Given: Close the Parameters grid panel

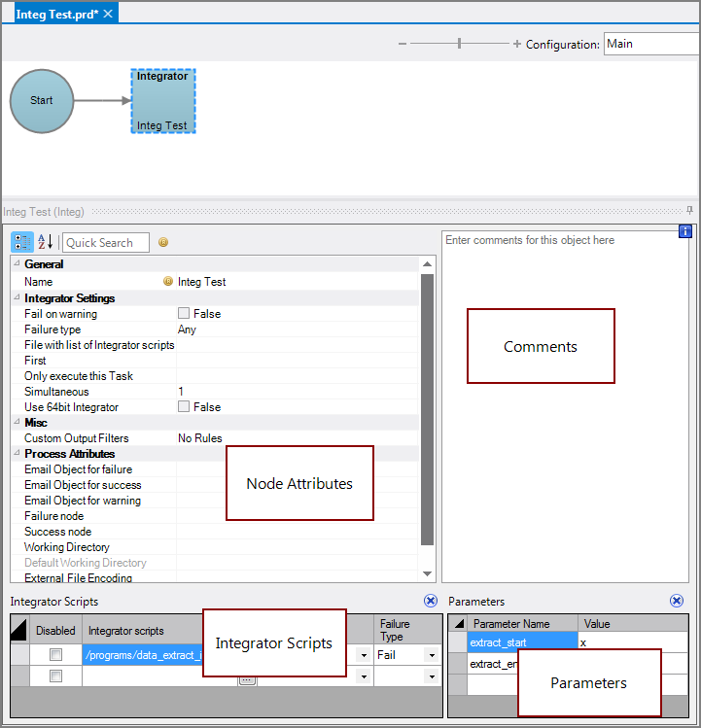Looking at the screenshot, I should [677, 601].
